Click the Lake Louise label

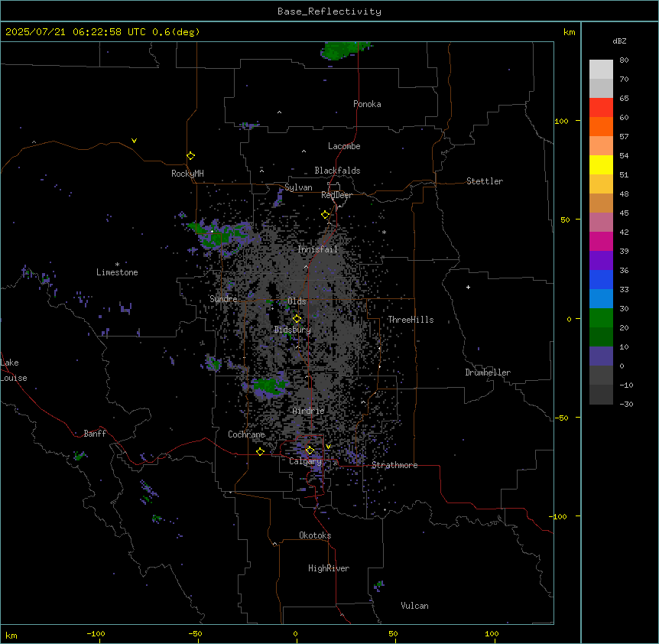coord(12,370)
